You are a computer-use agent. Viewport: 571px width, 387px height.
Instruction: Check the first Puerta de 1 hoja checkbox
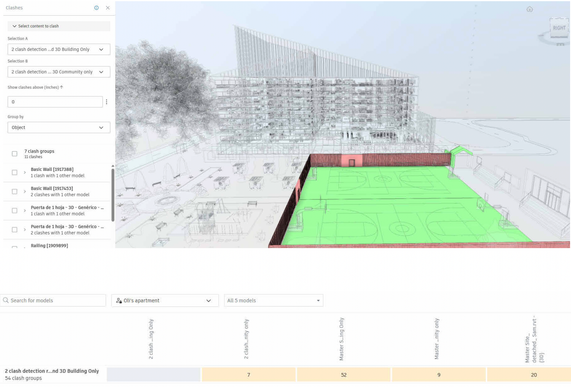pos(15,210)
